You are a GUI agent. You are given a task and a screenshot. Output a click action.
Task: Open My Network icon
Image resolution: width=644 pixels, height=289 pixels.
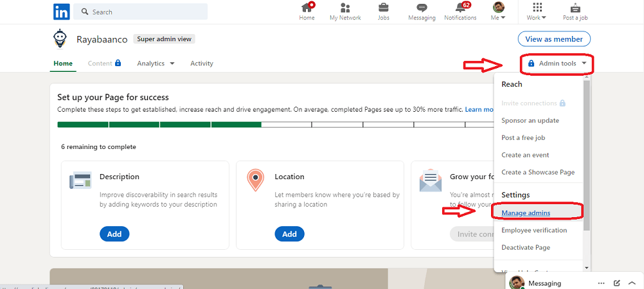coord(345,12)
